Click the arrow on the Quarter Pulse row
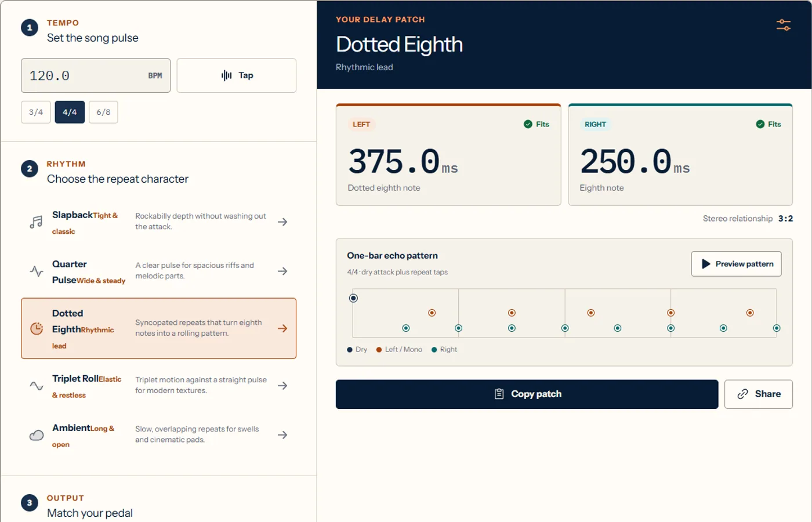The width and height of the screenshot is (812, 522). click(282, 271)
